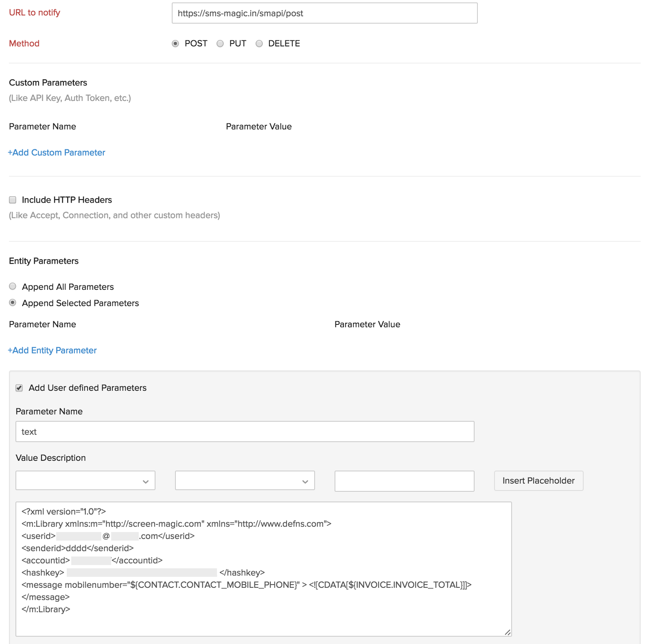Click the Method field label
The image size is (650, 644).
pos(24,44)
